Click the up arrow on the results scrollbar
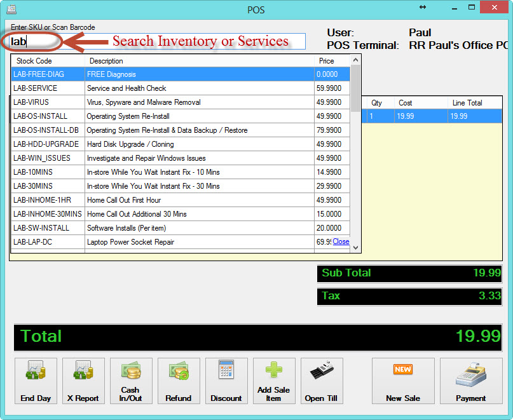The width and height of the screenshot is (513, 420). point(356,58)
